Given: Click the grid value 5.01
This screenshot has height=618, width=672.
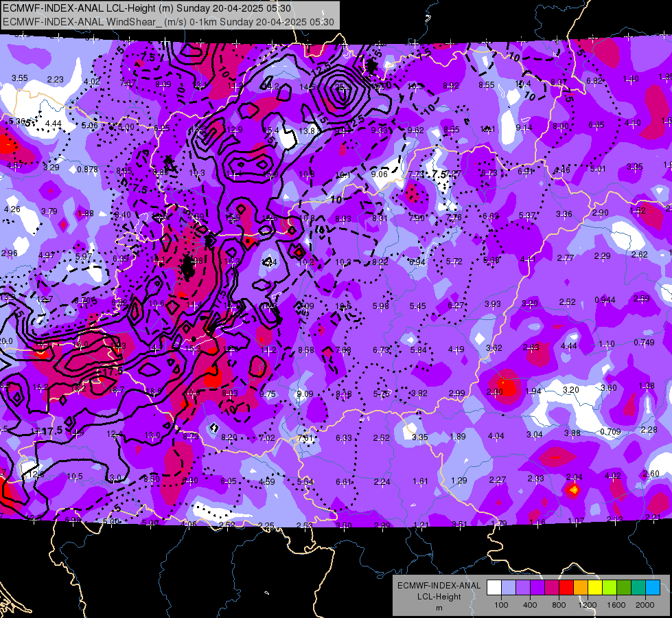Looking at the screenshot, I should click(598, 169).
